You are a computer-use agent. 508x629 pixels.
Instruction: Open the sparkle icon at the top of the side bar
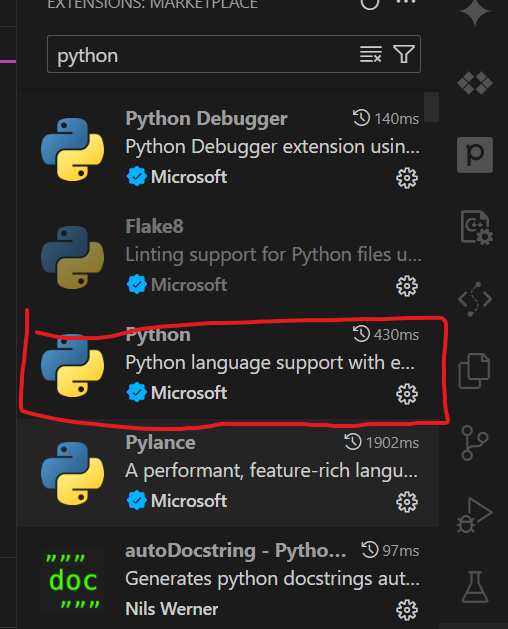(x=475, y=12)
